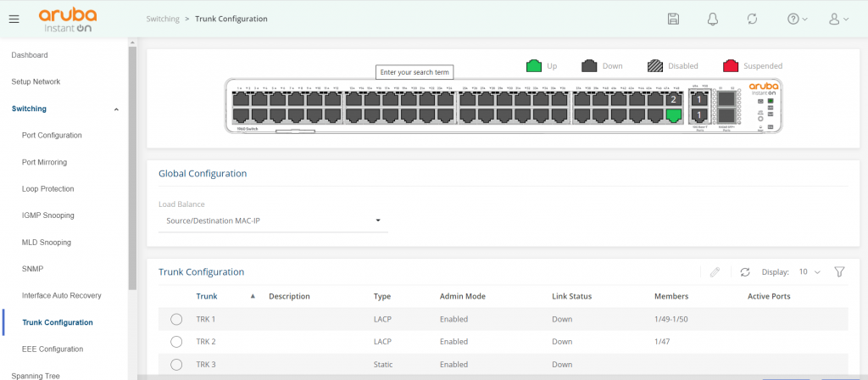Open Interface Auto Recovery page

click(61, 296)
